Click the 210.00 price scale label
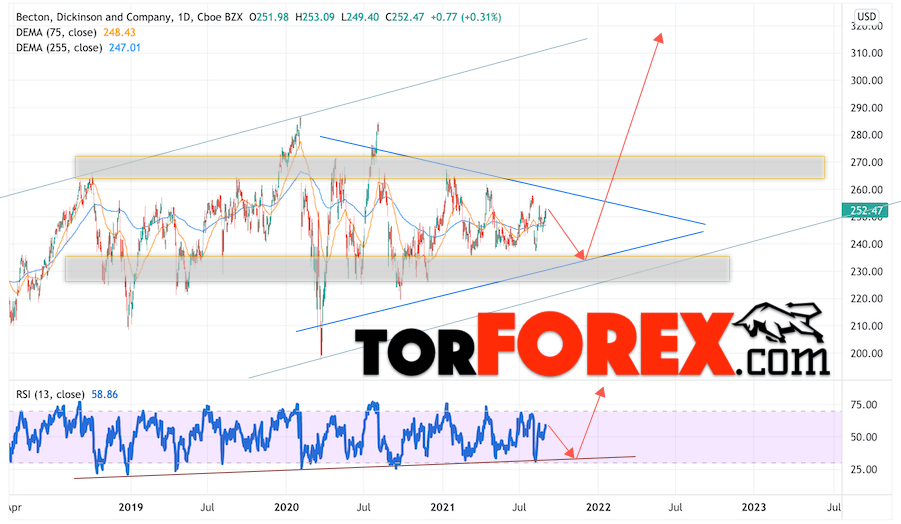Image resolution: width=901 pixels, height=524 pixels. point(867,326)
